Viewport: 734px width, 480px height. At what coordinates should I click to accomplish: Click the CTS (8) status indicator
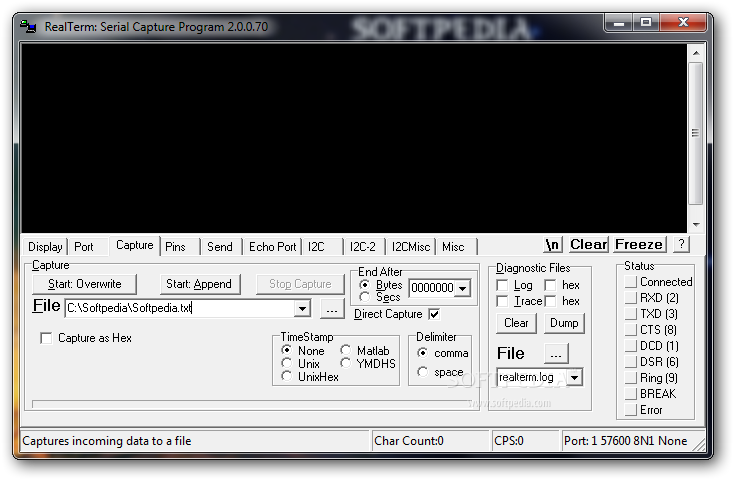[x=631, y=330]
